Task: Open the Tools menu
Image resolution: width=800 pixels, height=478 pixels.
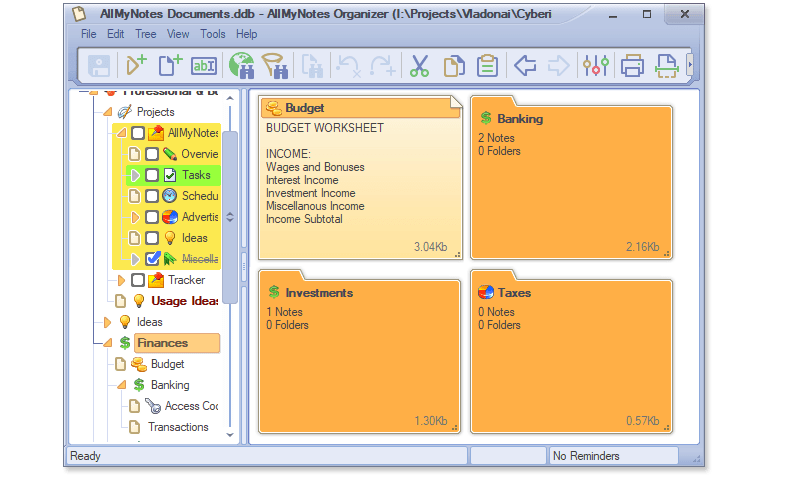Action: tap(213, 34)
